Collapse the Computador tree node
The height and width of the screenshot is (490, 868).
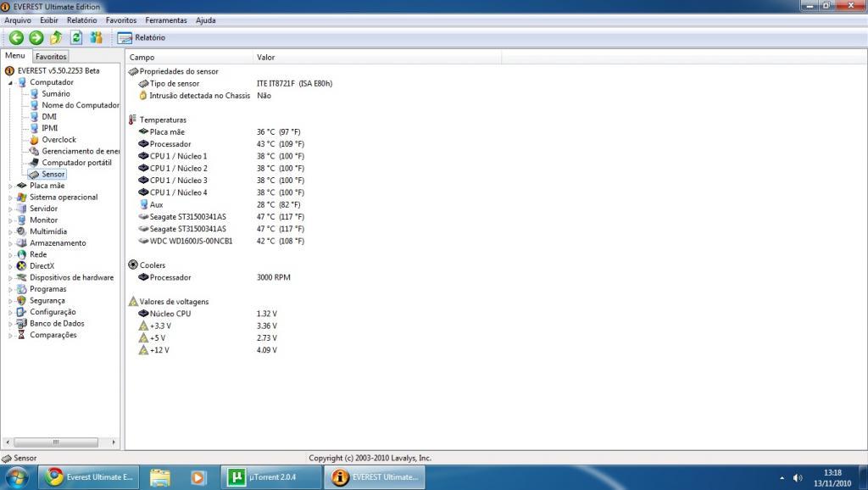[10, 82]
